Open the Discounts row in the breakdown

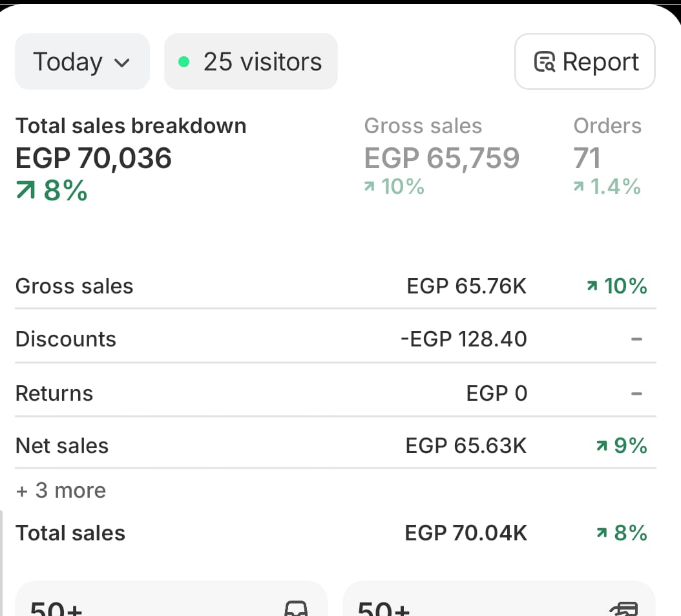[x=66, y=339]
